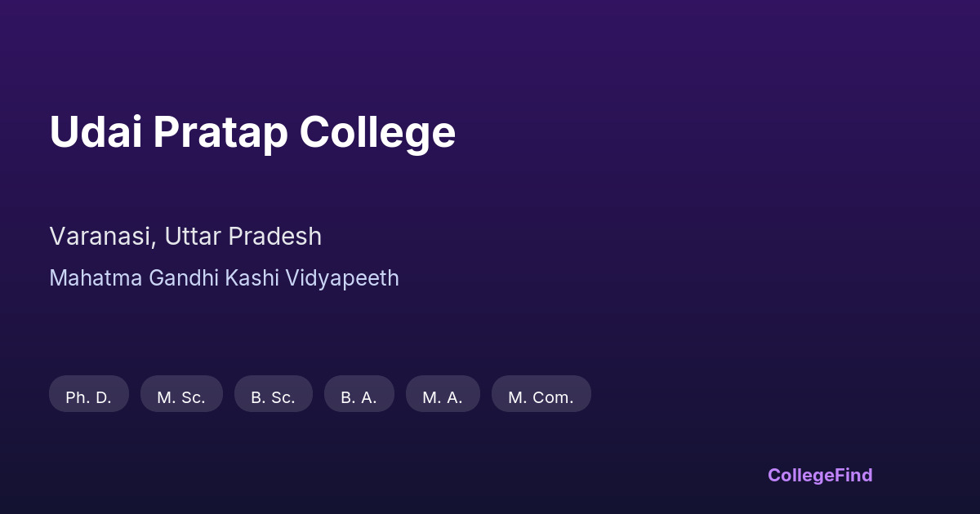The image size is (980, 514).
Task: Click the word "College" in the heading
Action: pos(377,132)
